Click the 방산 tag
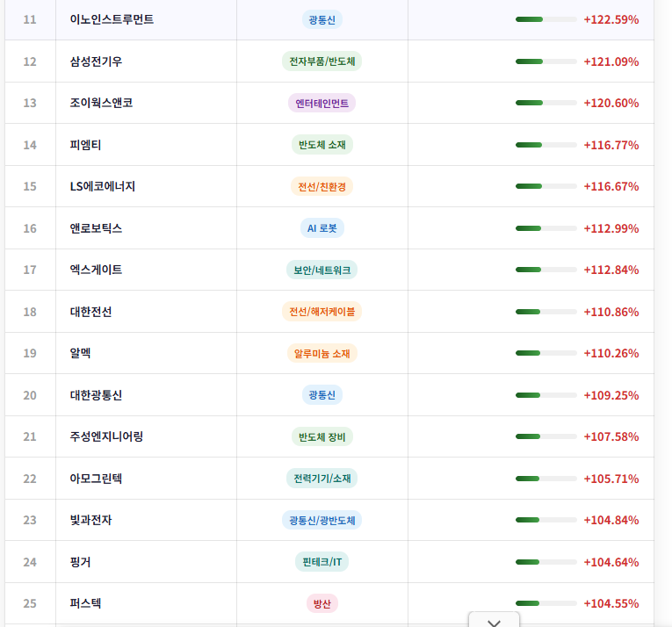Image resolution: width=672 pixels, height=627 pixels. (x=322, y=603)
